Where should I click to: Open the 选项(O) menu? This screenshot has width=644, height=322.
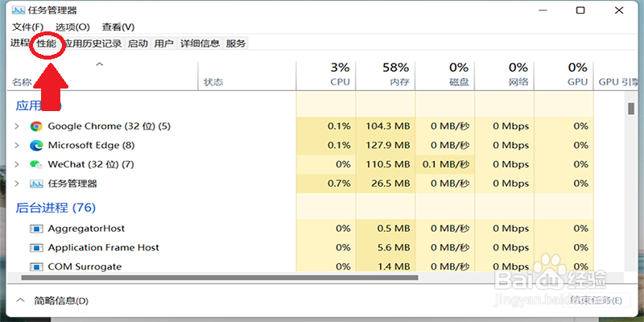(72, 27)
